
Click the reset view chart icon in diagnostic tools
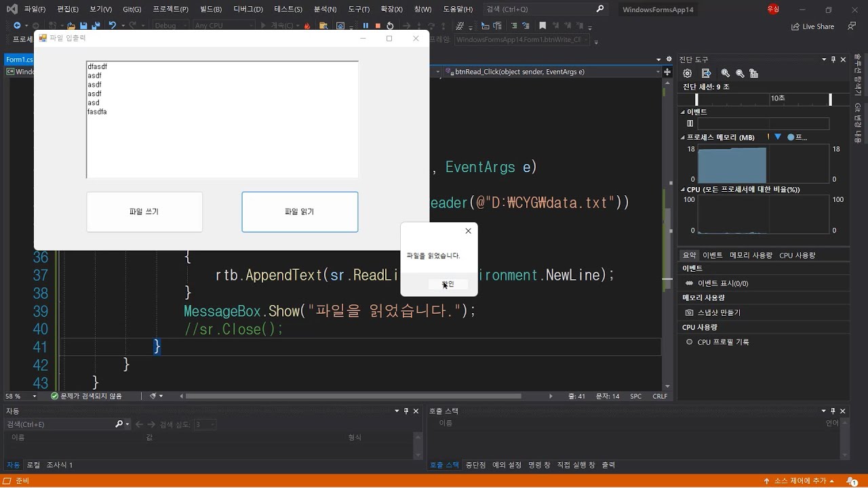[x=754, y=73]
